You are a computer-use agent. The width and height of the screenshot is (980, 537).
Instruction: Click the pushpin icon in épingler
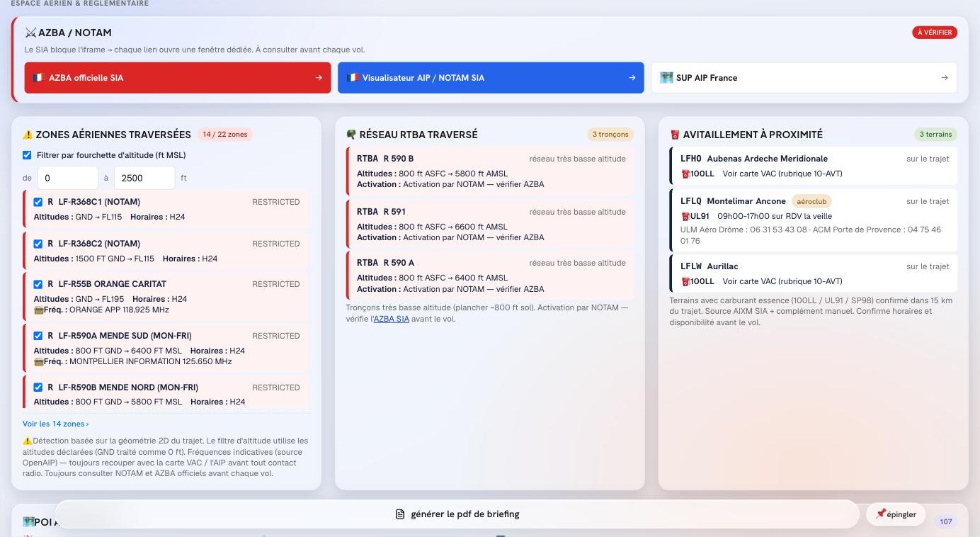pyautogui.click(x=881, y=514)
